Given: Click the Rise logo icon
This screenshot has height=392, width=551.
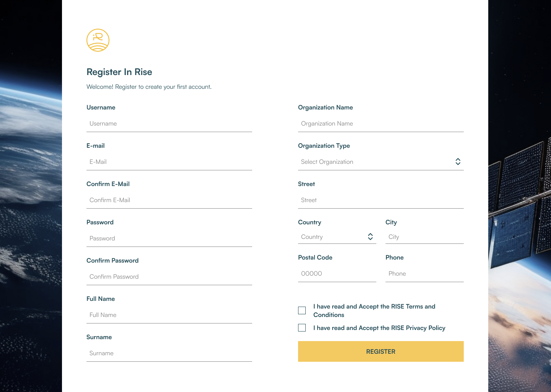Looking at the screenshot, I should [x=98, y=40].
